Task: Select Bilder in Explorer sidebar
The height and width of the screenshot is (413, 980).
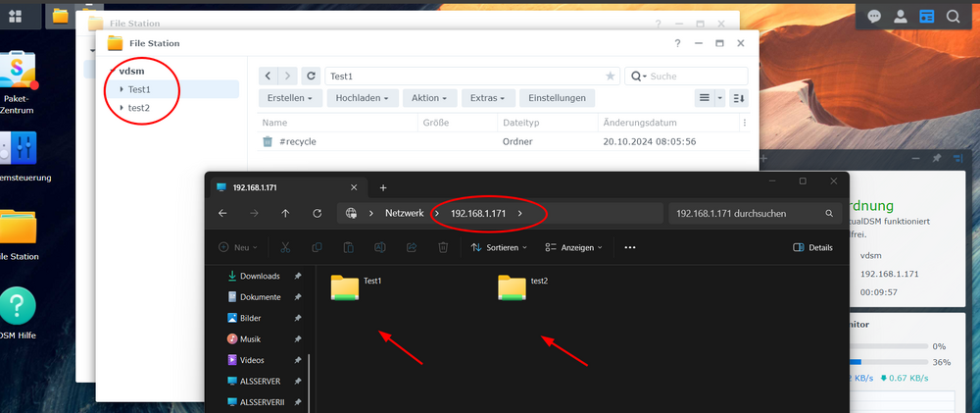Action: 251,318
